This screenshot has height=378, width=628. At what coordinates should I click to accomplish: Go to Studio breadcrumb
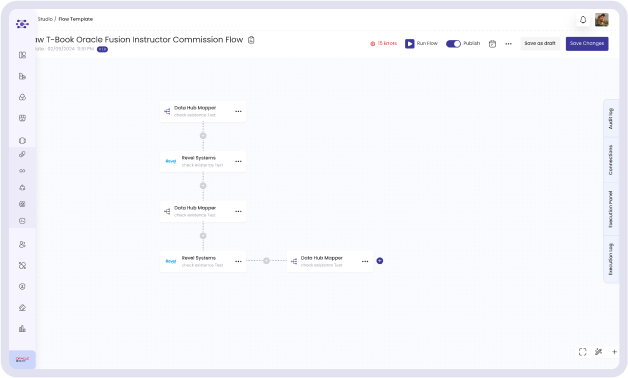45,19
